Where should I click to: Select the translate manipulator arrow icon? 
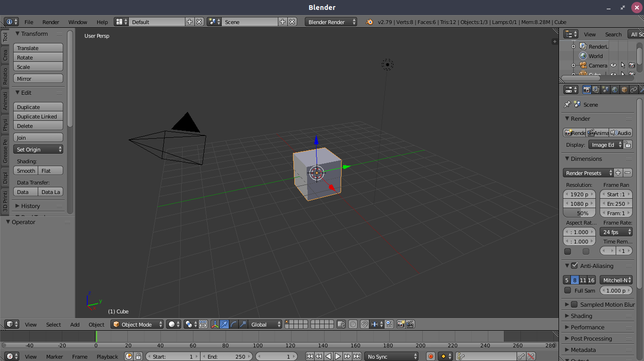(x=225, y=324)
